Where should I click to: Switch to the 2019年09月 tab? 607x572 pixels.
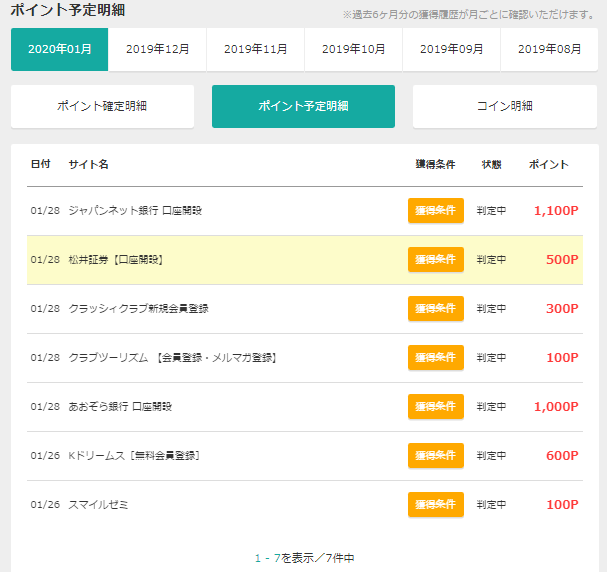[451, 49]
